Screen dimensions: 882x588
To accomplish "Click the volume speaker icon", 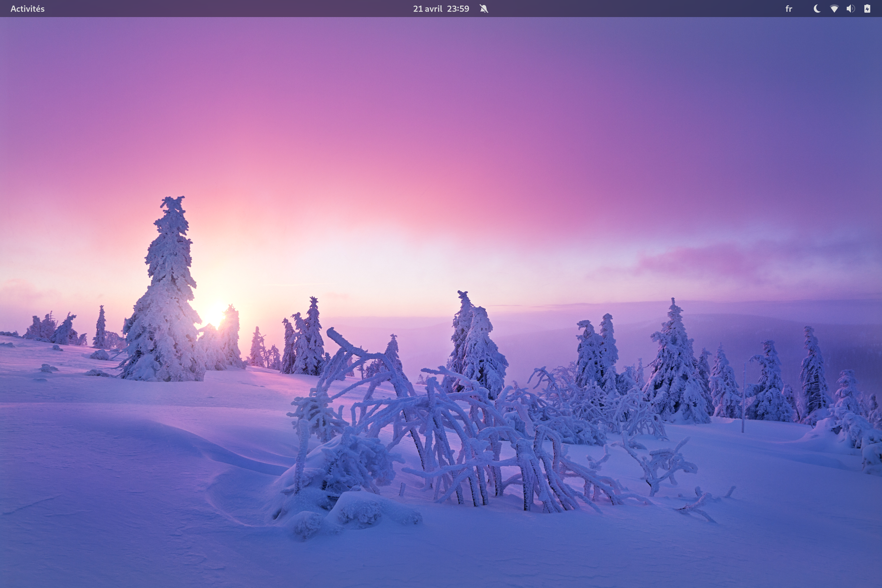I will [851, 9].
